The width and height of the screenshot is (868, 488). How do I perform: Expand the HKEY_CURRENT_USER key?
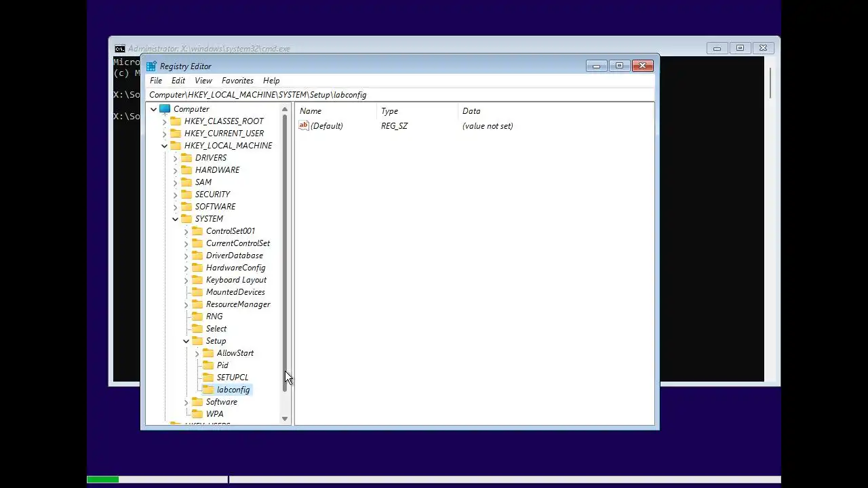164,134
